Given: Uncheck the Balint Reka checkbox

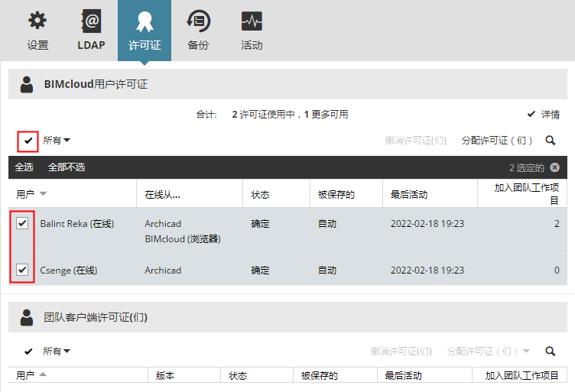Looking at the screenshot, I should pos(22,223).
